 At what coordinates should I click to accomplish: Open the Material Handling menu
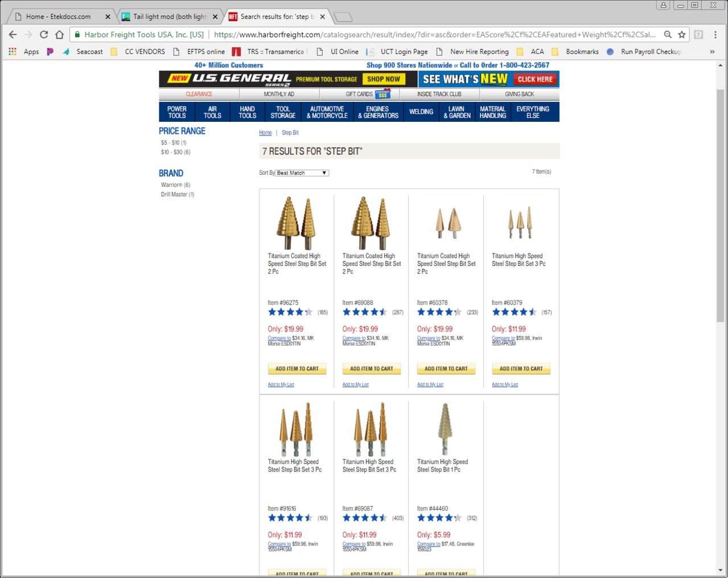493,112
